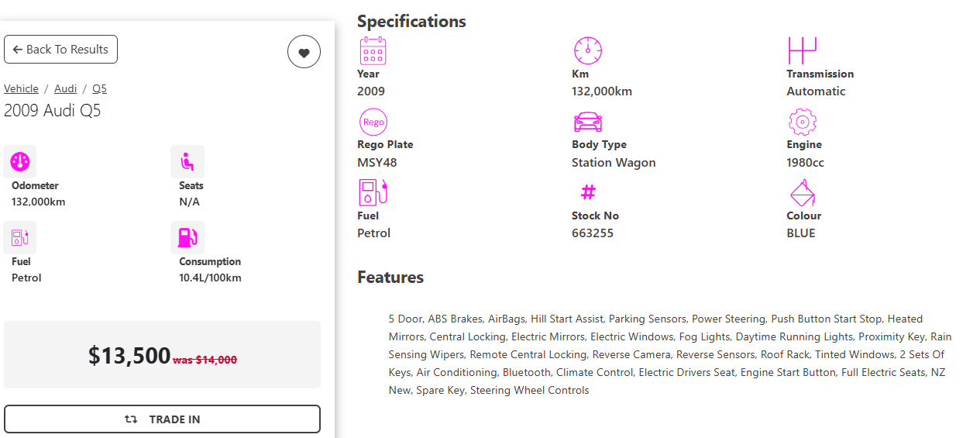The width and height of the screenshot is (980, 438).
Task: Click the Transmission gear shift icon
Action: (802, 51)
